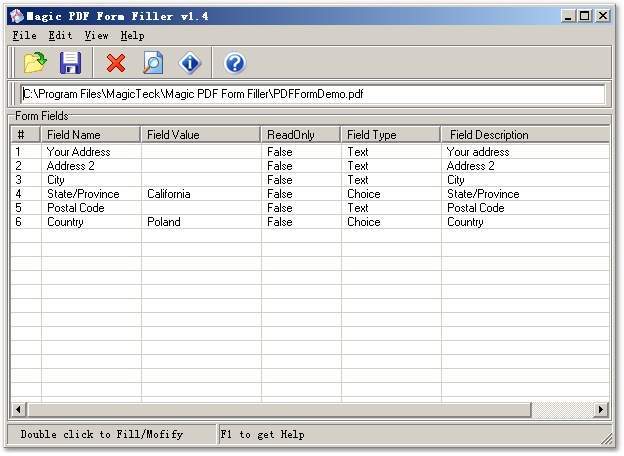Click the Choice type in State/Province row
Image resolution: width=624 pixels, height=456 pixels.
pyautogui.click(x=364, y=194)
